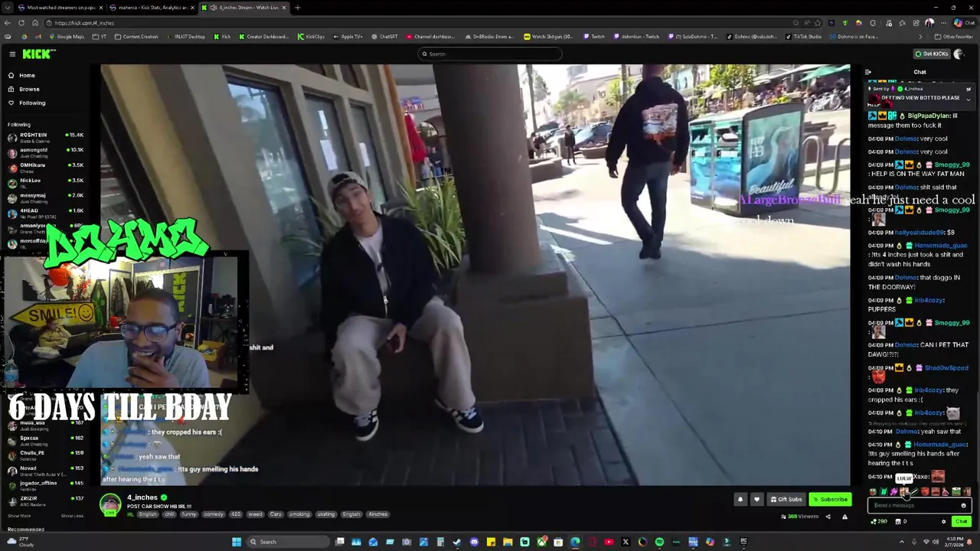Image resolution: width=980 pixels, height=551 pixels.
Task: Open the user profile avatar menu
Action: [959, 54]
